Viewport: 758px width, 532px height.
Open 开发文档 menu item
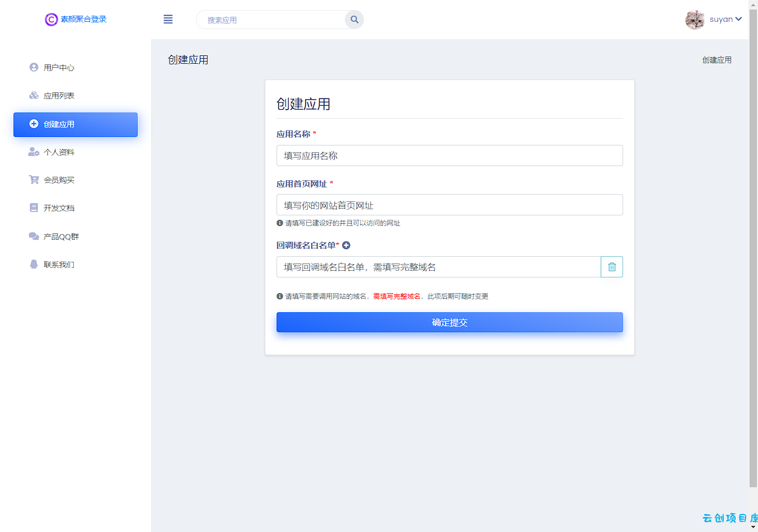(x=76, y=208)
